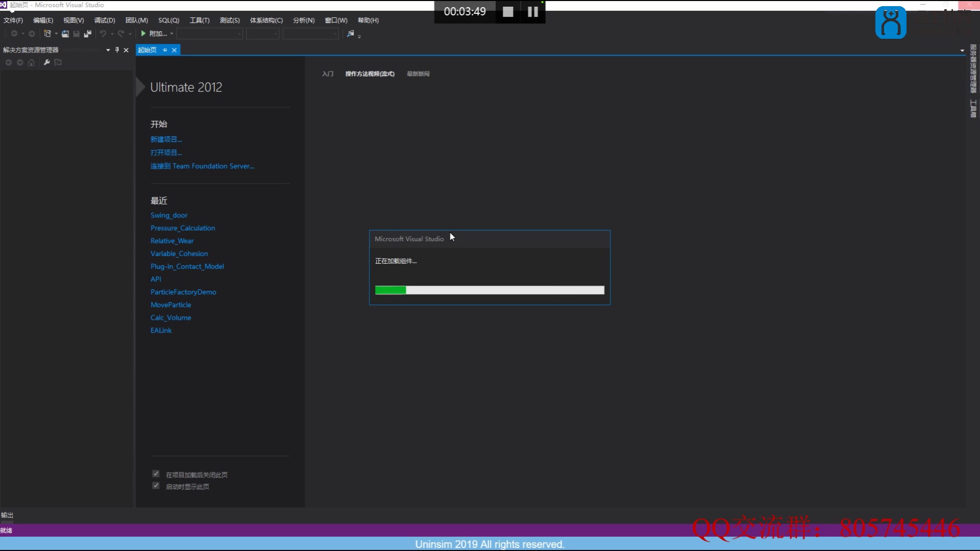Image resolution: width=980 pixels, height=551 pixels.
Task: Click the Save toolbar icon
Action: click(77, 34)
